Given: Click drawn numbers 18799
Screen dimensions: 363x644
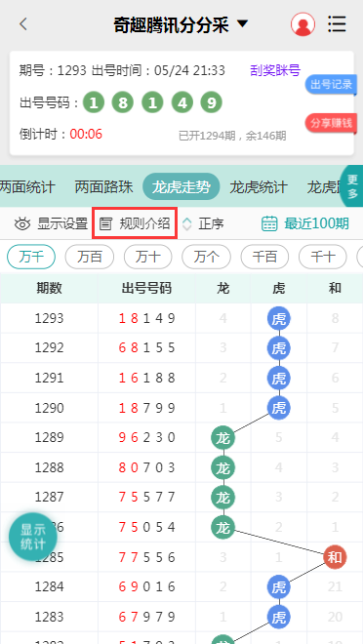Looking at the screenshot, I should pyautogui.click(x=147, y=408).
